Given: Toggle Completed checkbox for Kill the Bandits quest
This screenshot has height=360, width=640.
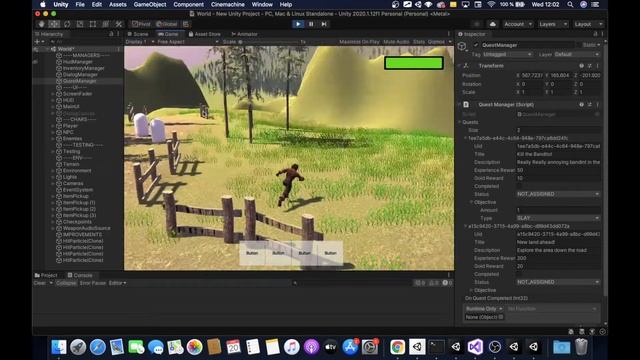Looking at the screenshot, I should [x=519, y=186].
